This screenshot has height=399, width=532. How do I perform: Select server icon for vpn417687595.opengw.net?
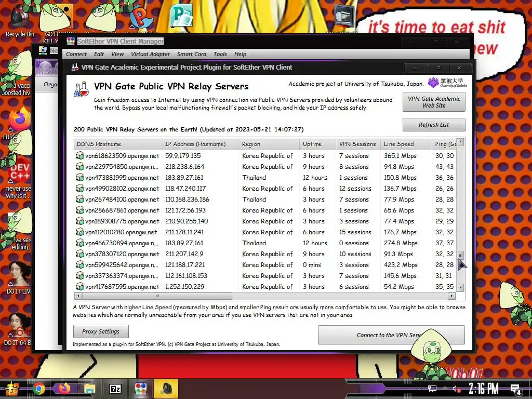79,286
